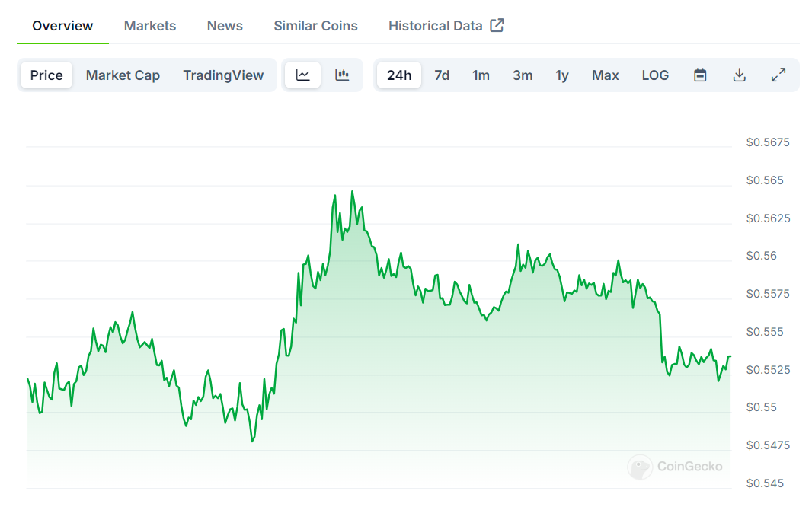Expand chart to fullscreen
Image resolution: width=812 pixels, height=507 pixels.
point(778,75)
